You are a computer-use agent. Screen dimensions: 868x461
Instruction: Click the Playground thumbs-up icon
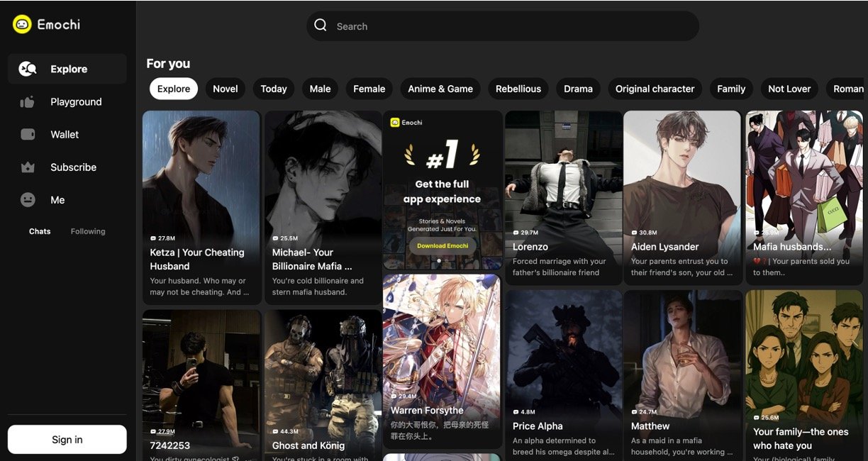click(28, 101)
